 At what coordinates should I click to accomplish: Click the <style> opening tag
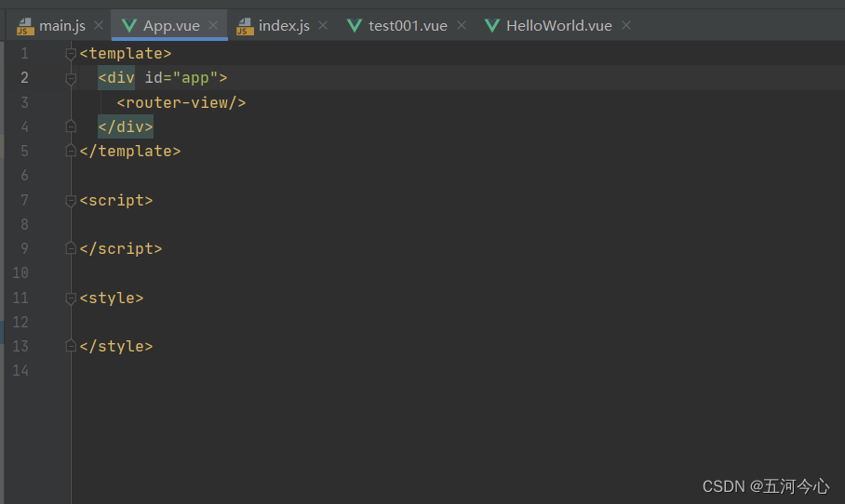coord(112,298)
